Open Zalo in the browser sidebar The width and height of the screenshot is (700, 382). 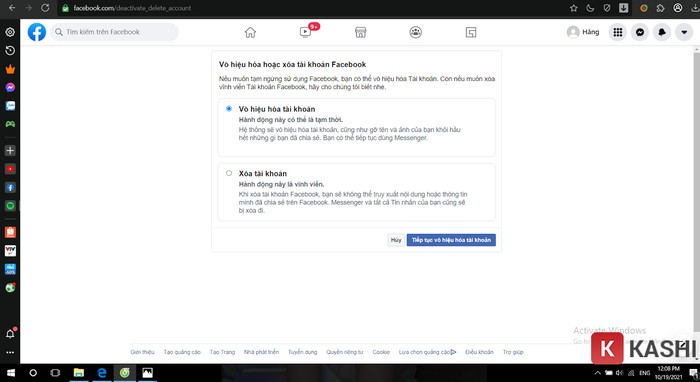pos(10,106)
